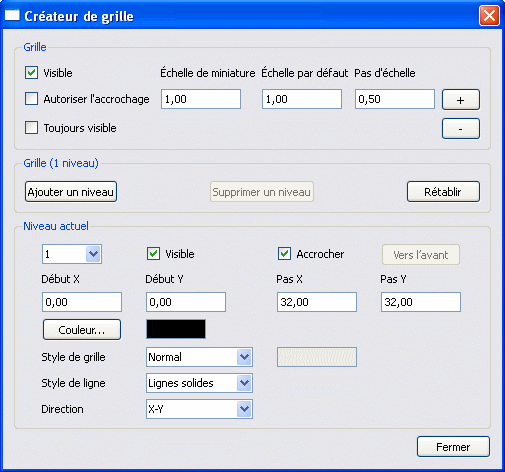Uncheck the Visible checkbox in Grille section
Viewport: 505px width, 472px height.
[x=31, y=73]
